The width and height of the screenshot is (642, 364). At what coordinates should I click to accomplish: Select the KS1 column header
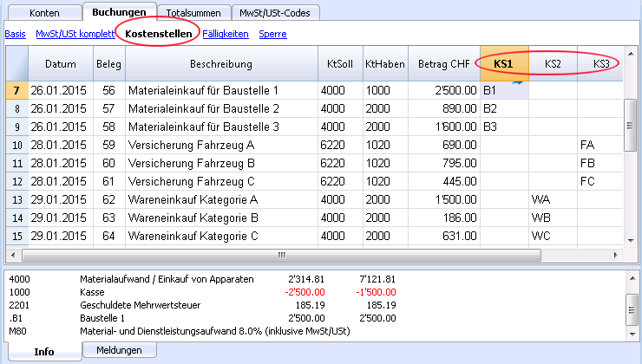504,64
